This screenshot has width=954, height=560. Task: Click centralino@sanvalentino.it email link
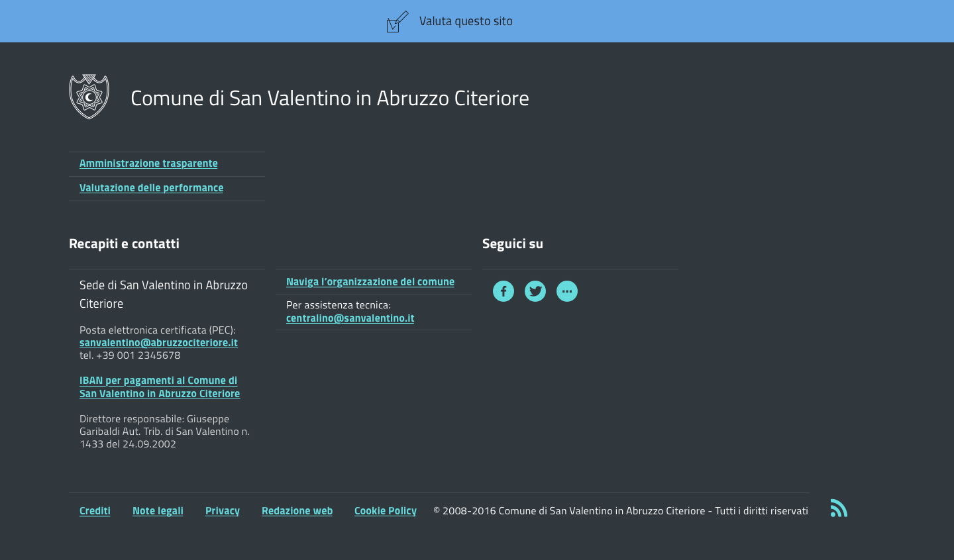point(350,318)
